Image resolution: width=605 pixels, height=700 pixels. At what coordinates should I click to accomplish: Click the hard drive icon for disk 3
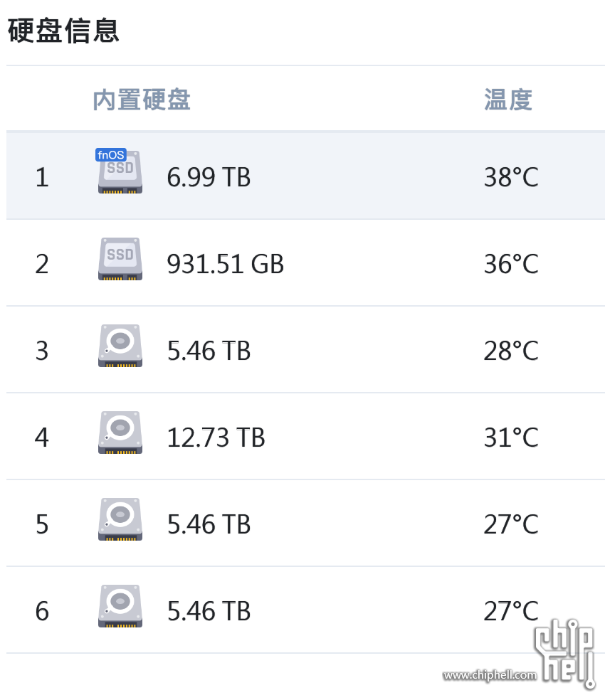point(120,346)
